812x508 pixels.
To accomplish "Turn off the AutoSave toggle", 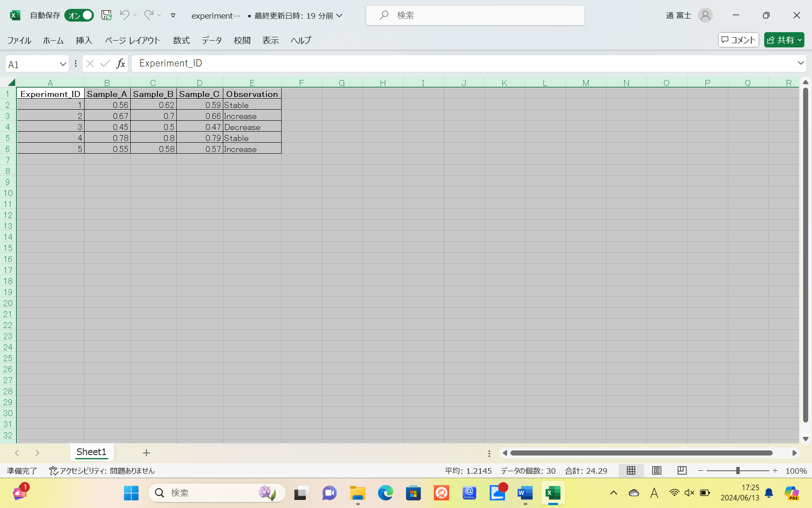I will click(x=79, y=15).
